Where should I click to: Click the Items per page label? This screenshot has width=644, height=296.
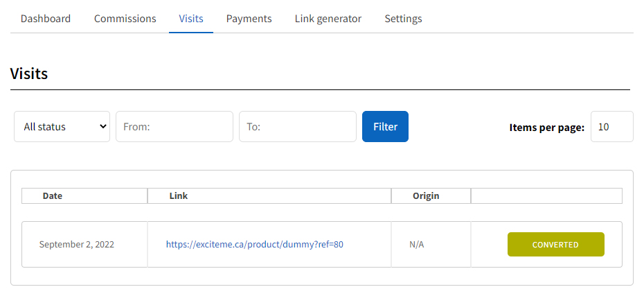coord(546,128)
